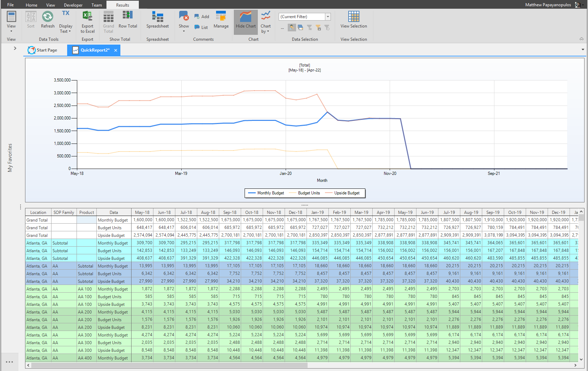Switch to the Developer ribbon tab
The height and width of the screenshot is (371, 588).
point(73,5)
